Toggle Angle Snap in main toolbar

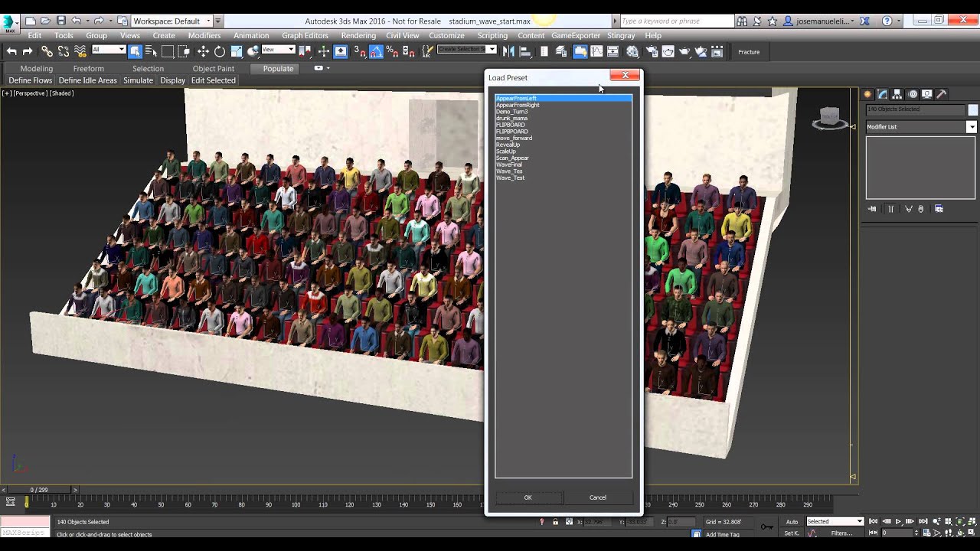click(376, 51)
